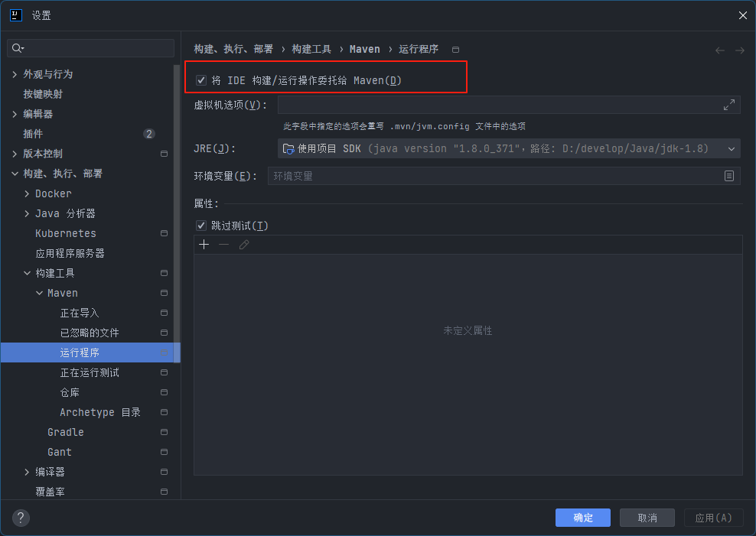Click the help question mark icon
Screen dimensions: 756x536
pos(21,518)
